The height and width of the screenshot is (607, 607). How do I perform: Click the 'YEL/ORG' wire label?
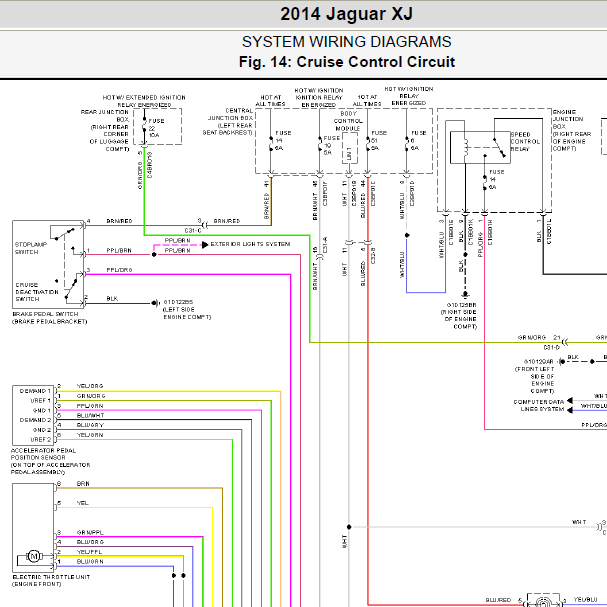(x=90, y=386)
